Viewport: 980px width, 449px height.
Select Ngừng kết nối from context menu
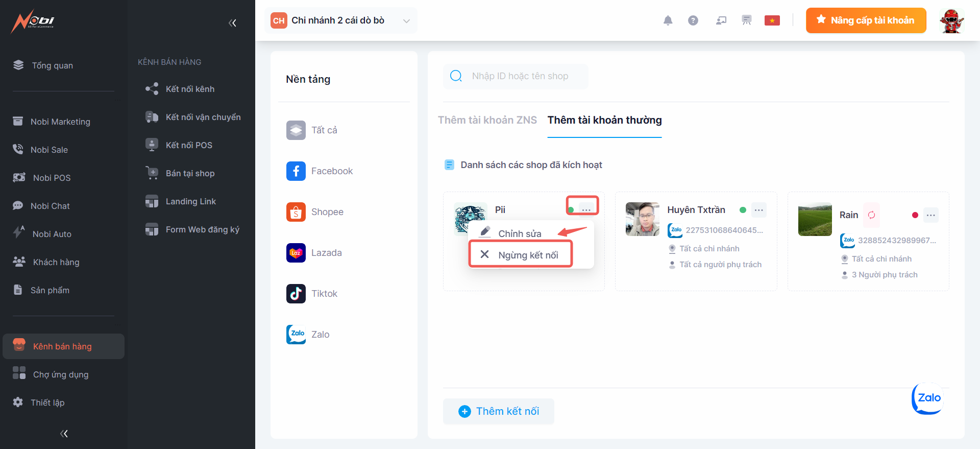pos(528,255)
